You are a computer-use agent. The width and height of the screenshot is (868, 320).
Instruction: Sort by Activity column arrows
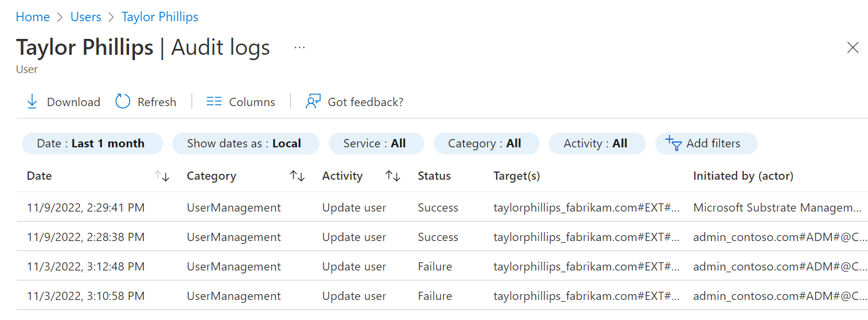tap(392, 176)
